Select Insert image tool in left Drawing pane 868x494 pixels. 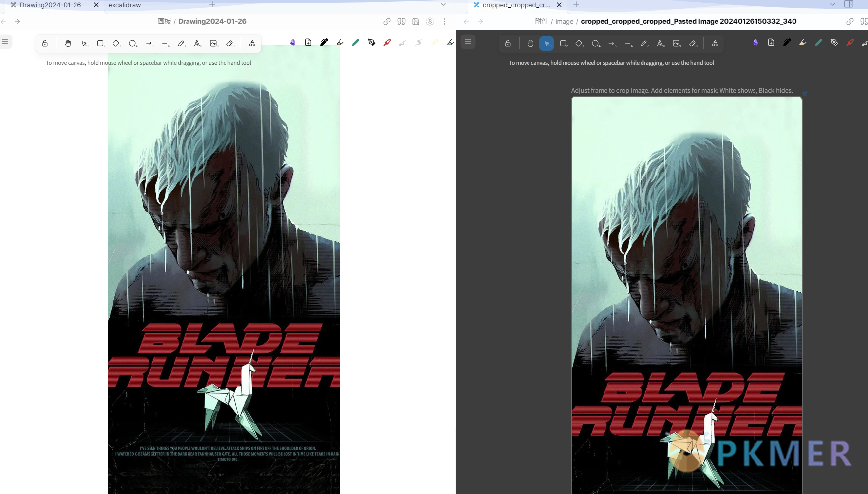pyautogui.click(x=214, y=43)
